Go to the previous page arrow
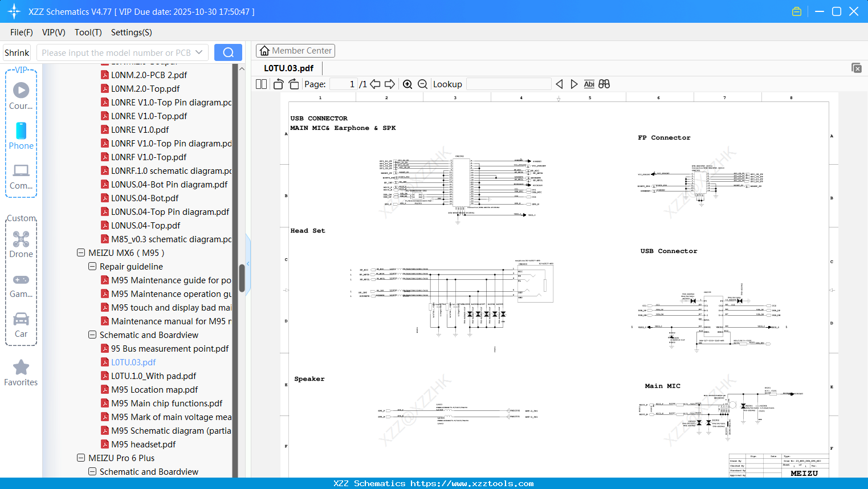Viewport: 868px width, 489px height. [375, 84]
